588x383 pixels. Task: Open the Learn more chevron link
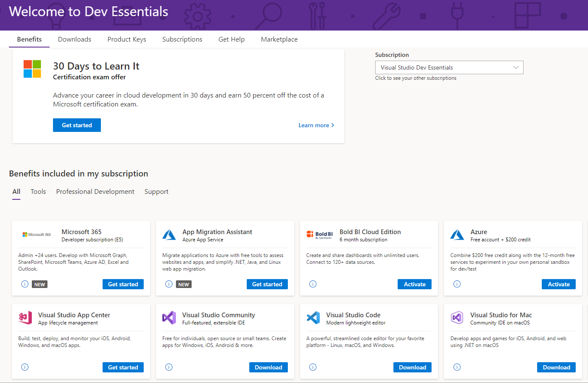316,125
